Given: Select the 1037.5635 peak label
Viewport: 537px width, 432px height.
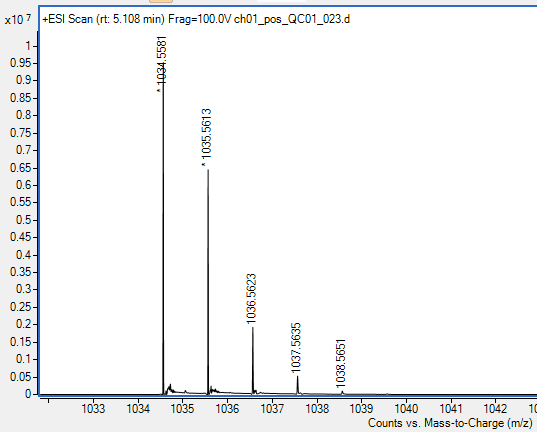Looking at the screenshot, I should [x=296, y=347].
